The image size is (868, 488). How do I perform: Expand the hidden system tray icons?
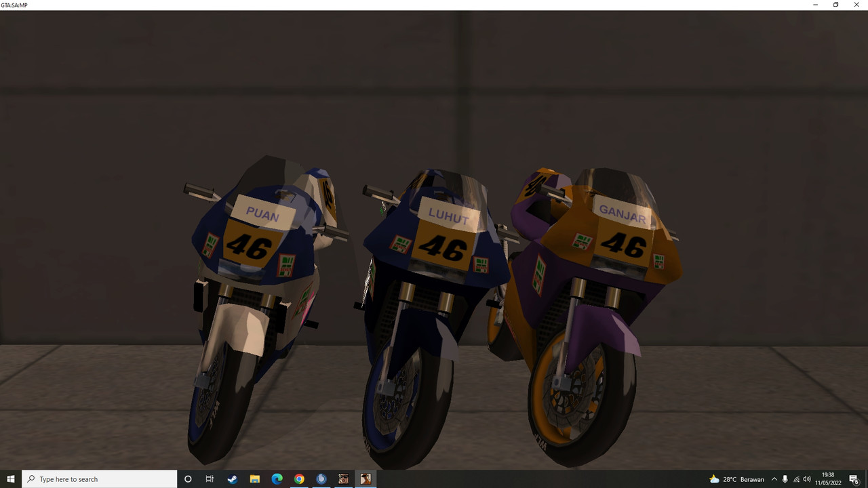(774, 479)
